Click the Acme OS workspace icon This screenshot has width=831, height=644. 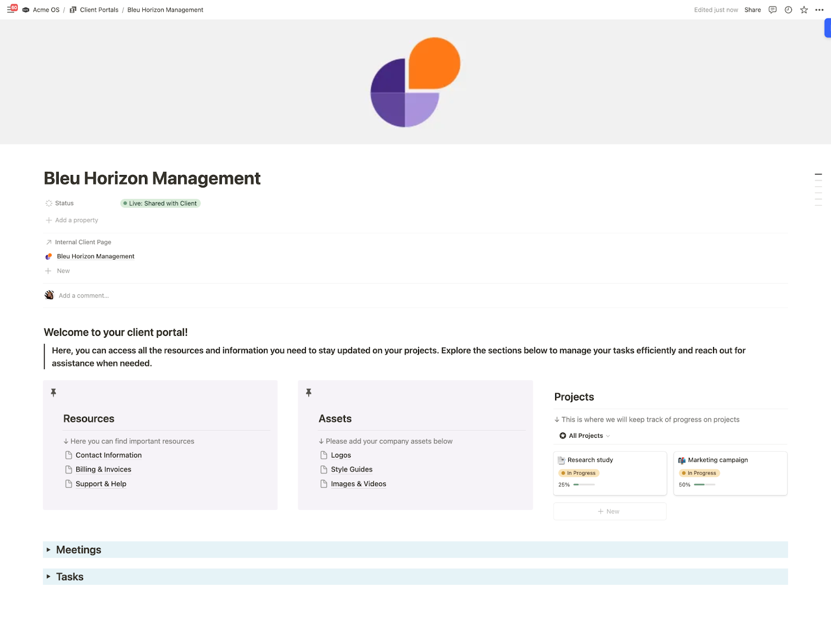pos(26,10)
